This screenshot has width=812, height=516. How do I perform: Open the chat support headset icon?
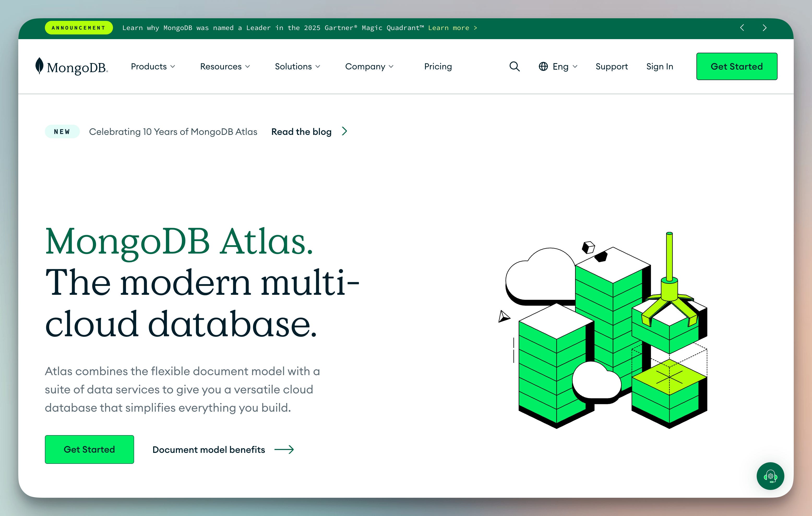click(x=770, y=476)
